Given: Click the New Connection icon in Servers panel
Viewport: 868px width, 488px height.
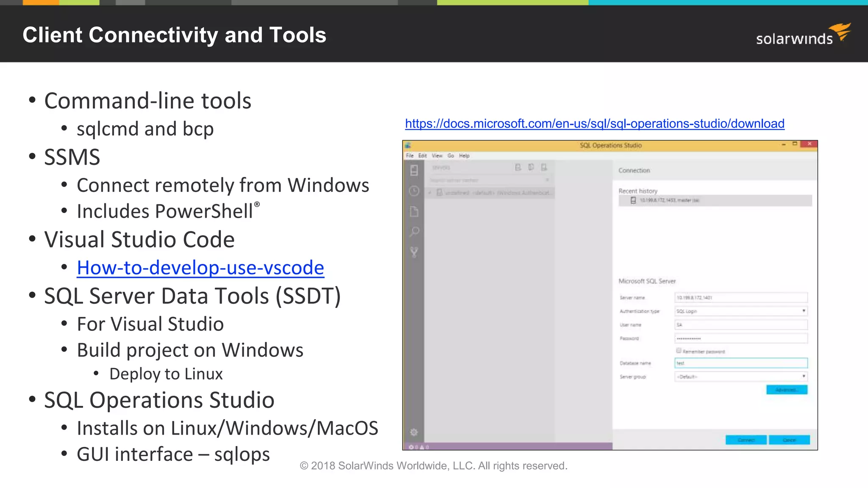Looking at the screenshot, I should click(518, 167).
